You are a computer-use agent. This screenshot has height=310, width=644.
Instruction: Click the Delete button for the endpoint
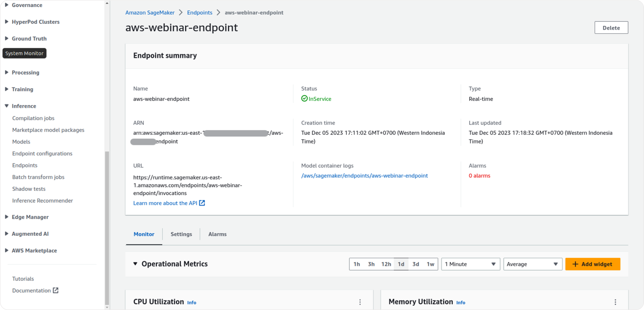coord(611,27)
